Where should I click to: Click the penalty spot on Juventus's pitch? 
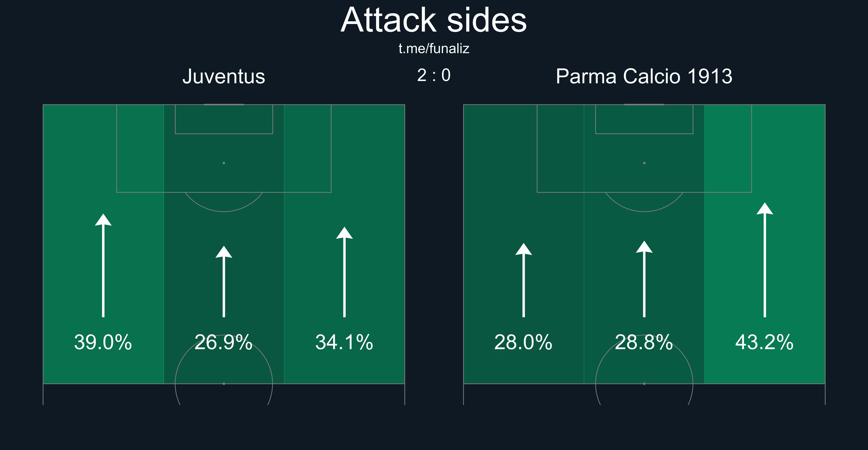[x=224, y=163]
